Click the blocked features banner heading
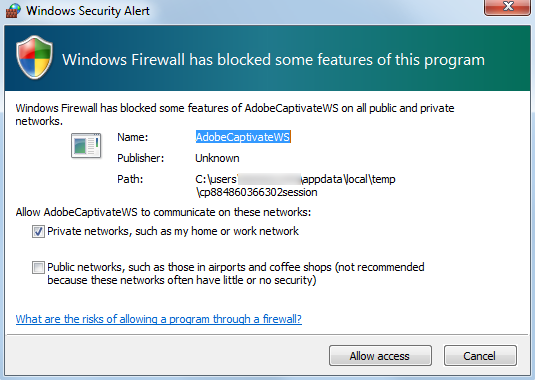The height and width of the screenshot is (380, 535). (273, 60)
